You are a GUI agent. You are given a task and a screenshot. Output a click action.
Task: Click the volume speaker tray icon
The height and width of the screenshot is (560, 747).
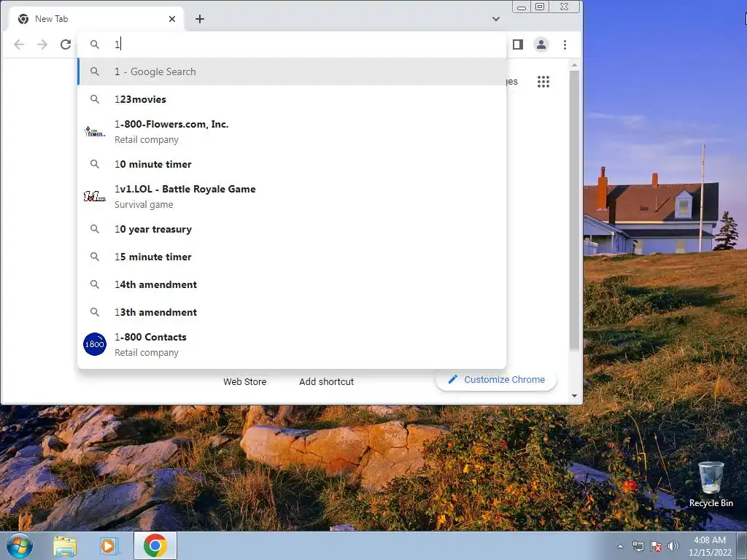coord(673,547)
